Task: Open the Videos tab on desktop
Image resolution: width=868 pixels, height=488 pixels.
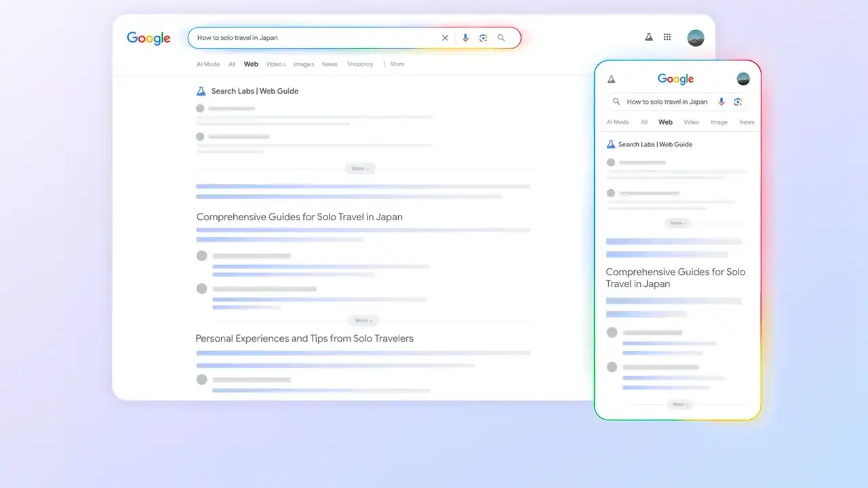Action: pos(276,64)
